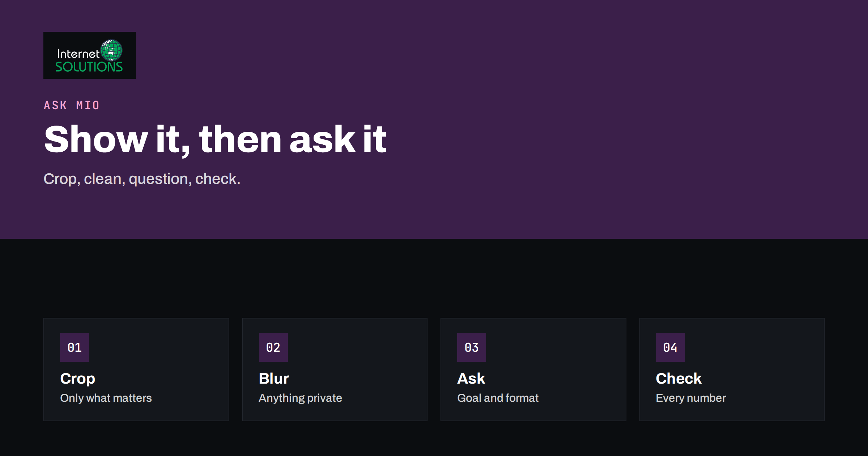Click the word Internet in the logo

point(78,54)
